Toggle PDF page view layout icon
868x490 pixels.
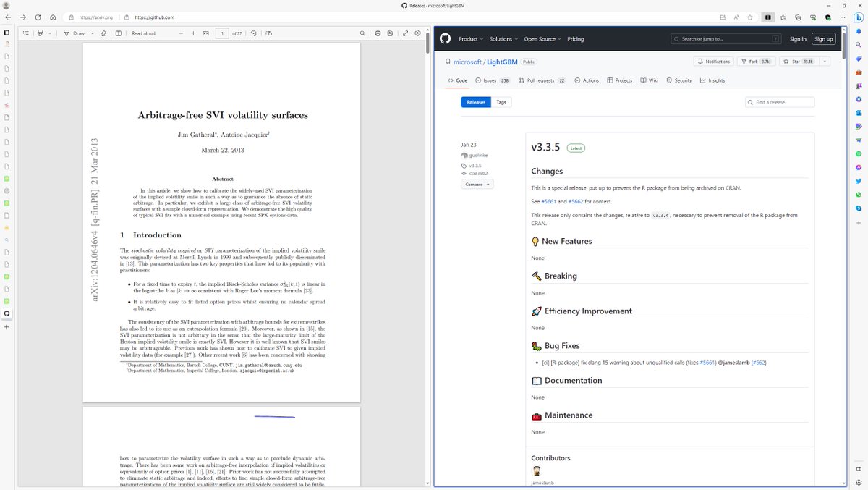269,33
